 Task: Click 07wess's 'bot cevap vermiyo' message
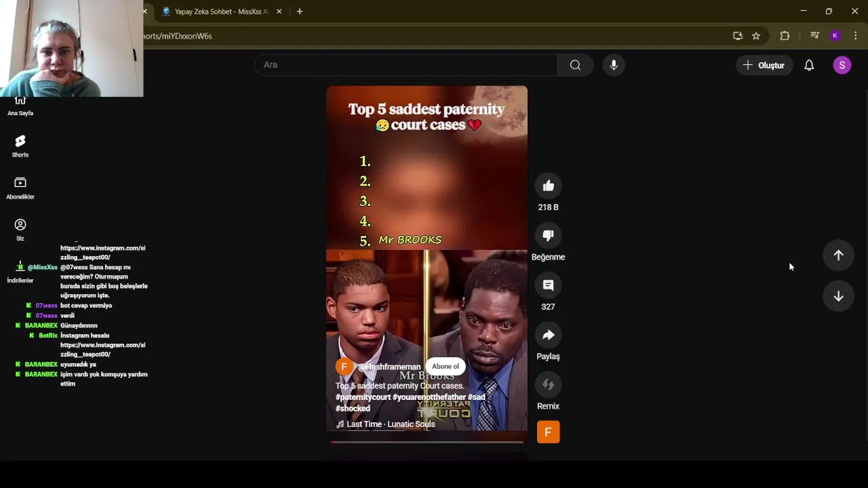(86, 306)
